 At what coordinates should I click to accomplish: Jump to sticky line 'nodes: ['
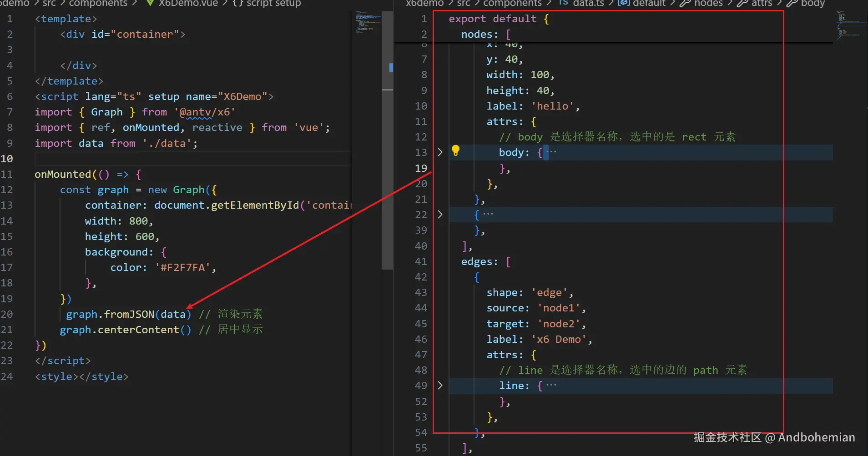[x=486, y=35]
